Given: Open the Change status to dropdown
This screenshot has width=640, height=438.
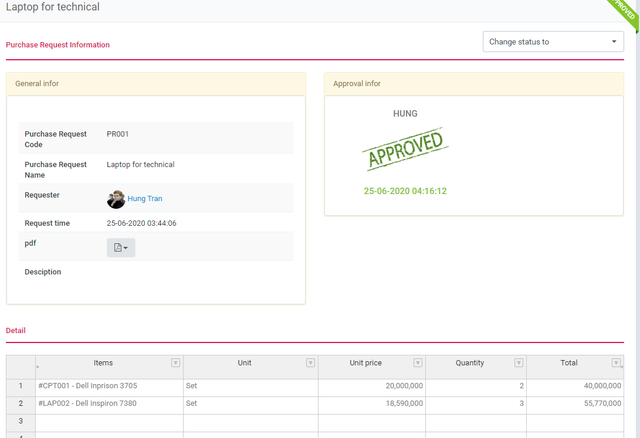Looking at the screenshot, I should pyautogui.click(x=553, y=42).
